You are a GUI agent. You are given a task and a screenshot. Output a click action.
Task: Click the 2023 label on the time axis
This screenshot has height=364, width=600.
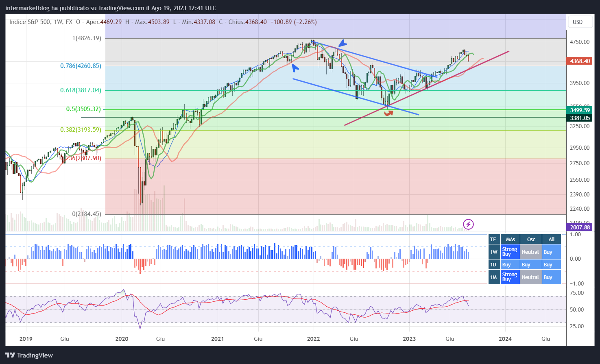click(409, 339)
